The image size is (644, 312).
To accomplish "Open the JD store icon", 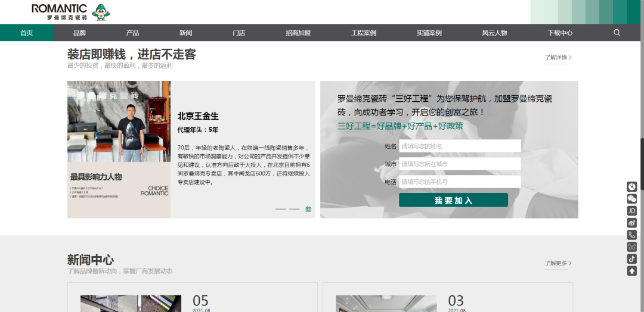I will point(631,211).
